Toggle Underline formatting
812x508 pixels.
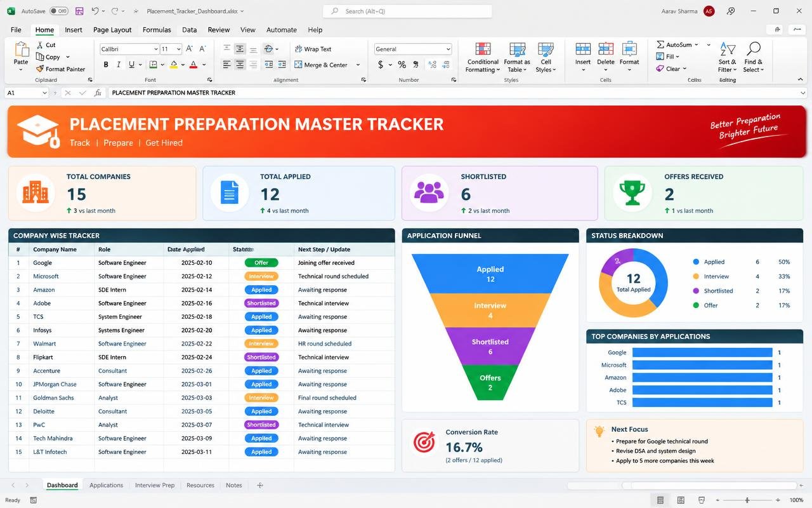(x=131, y=65)
